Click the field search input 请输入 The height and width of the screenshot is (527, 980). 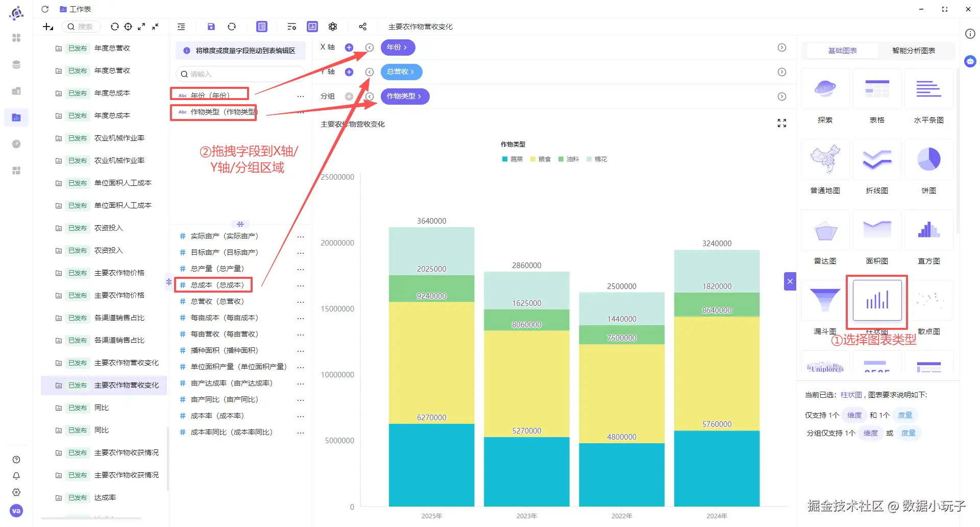coord(240,74)
